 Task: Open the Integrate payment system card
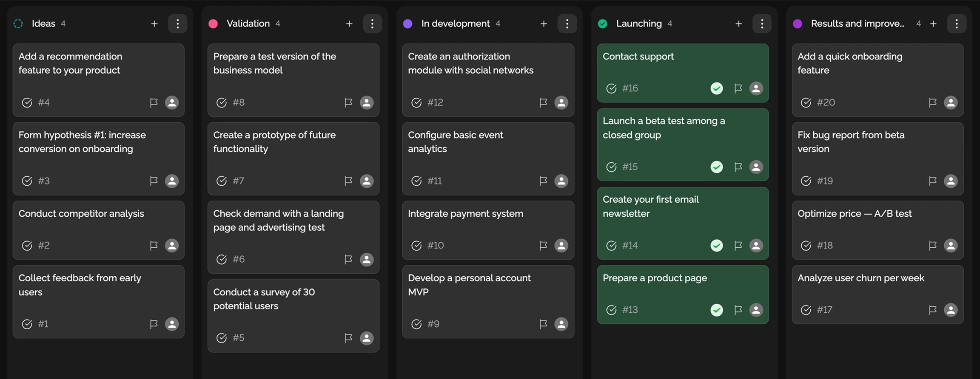(465, 214)
